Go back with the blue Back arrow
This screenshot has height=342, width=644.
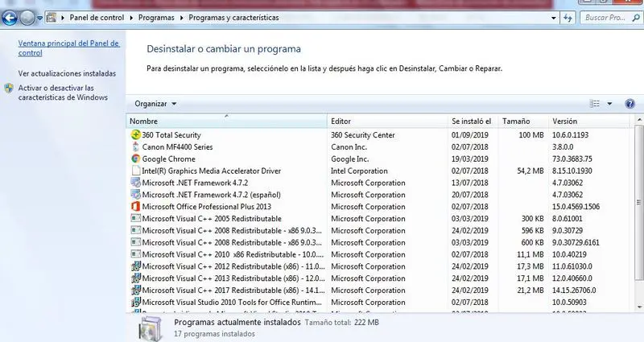coord(10,18)
